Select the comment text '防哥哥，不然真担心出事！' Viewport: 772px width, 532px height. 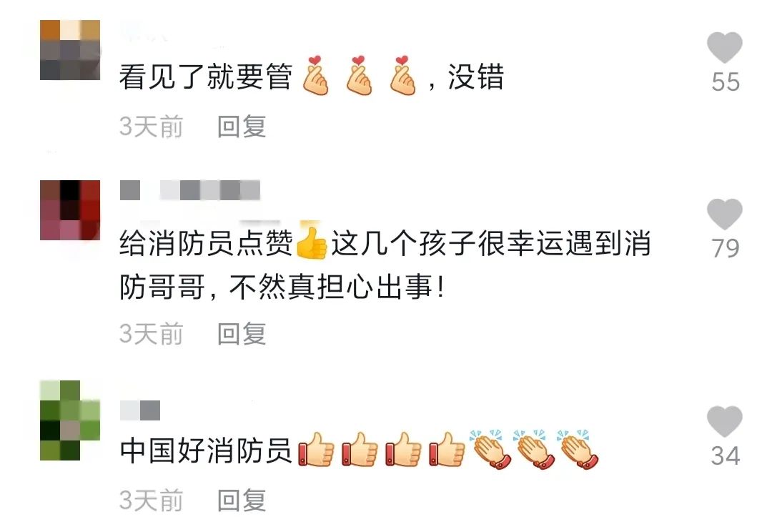pos(282,287)
